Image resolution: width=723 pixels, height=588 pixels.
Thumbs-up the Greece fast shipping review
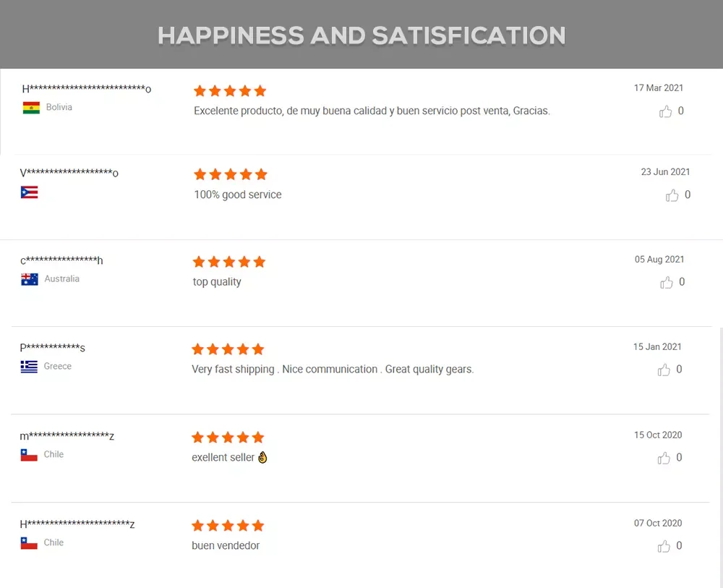coord(664,370)
